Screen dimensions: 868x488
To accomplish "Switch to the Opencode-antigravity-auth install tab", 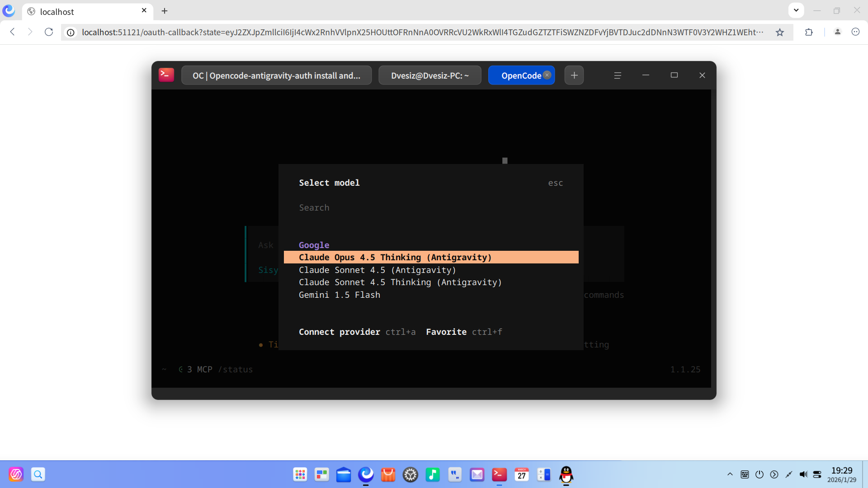I will tap(276, 75).
